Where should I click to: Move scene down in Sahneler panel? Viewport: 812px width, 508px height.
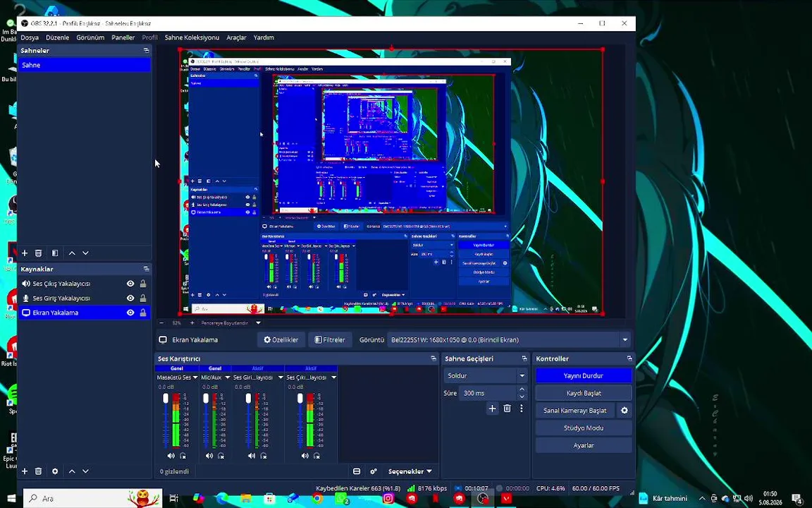[85, 253]
